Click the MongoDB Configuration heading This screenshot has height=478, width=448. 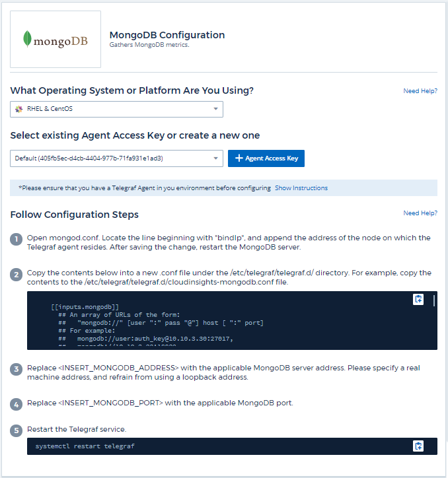pos(167,35)
